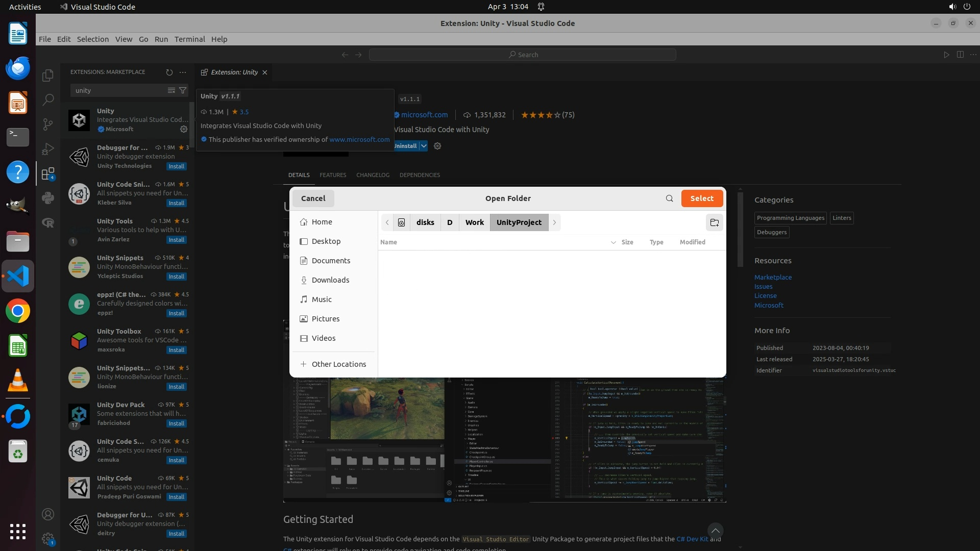
Task: Open the Search view icon
Action: pos(48,99)
